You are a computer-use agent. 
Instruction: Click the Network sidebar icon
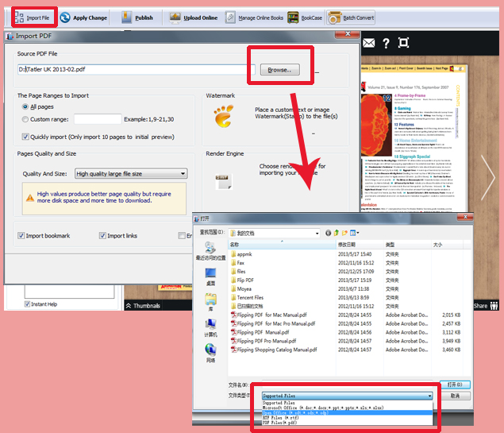210,353
